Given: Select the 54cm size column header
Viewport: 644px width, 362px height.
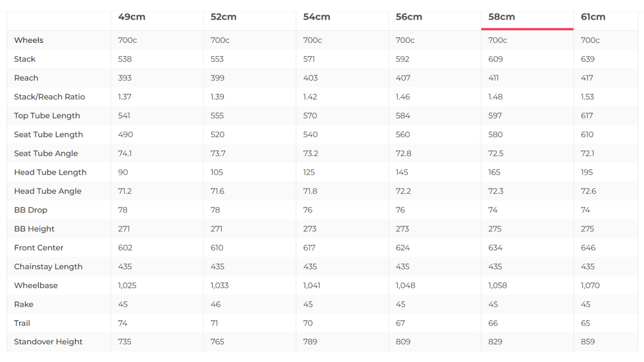Looking at the screenshot, I should coord(317,17).
